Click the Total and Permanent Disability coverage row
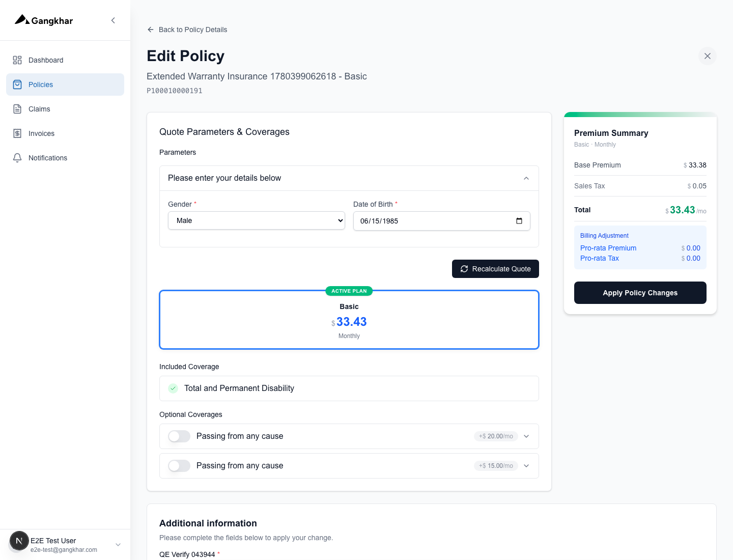Screen dimensions: 733x560 tap(349, 388)
